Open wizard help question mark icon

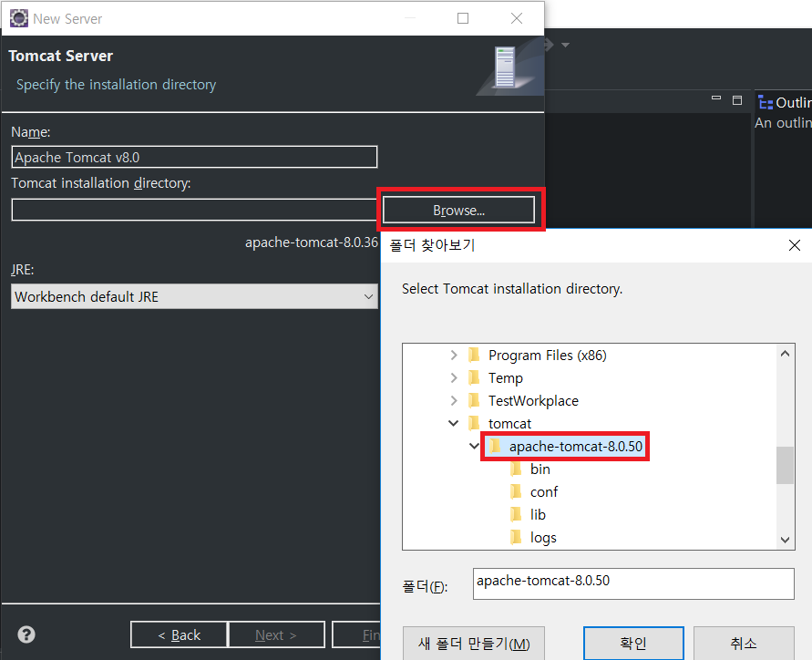[x=26, y=634]
